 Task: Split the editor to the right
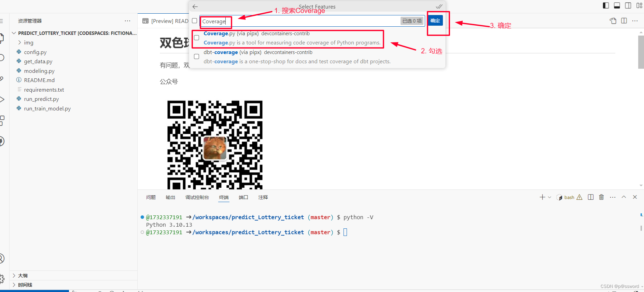(624, 21)
